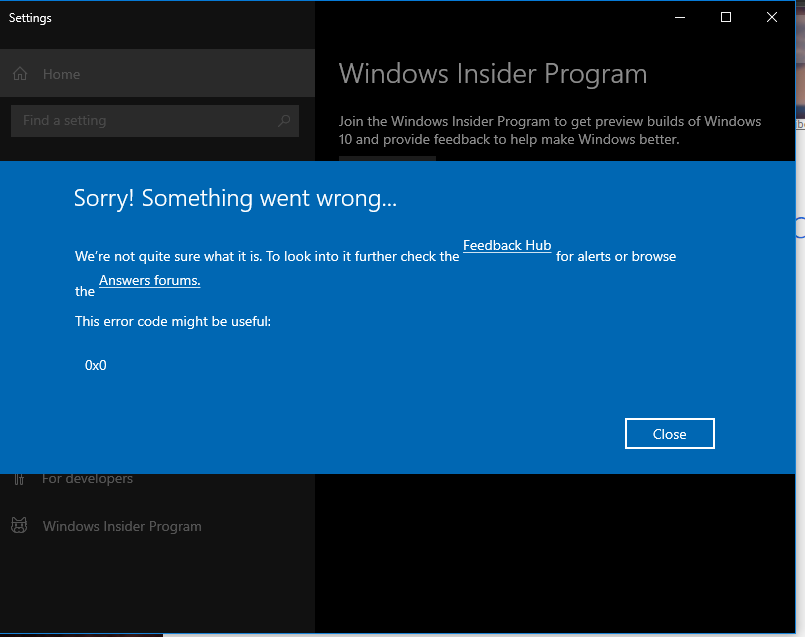Select the For developers sidebar entry
This screenshot has width=805, height=637.
87,478
